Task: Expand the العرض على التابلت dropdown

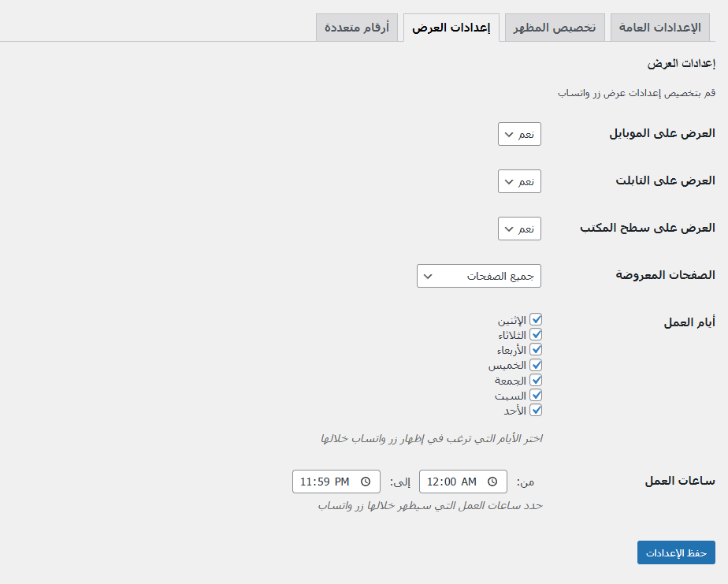Action: click(x=519, y=181)
